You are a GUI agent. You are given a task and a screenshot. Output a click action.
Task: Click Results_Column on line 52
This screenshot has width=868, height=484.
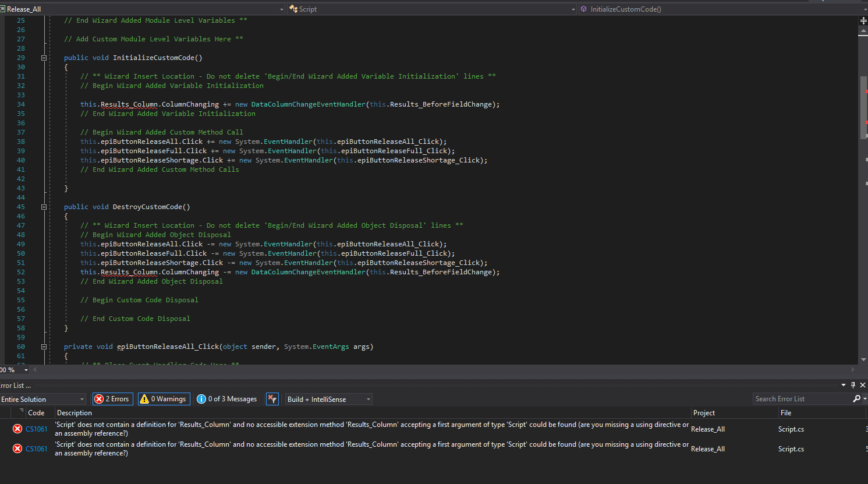click(129, 272)
